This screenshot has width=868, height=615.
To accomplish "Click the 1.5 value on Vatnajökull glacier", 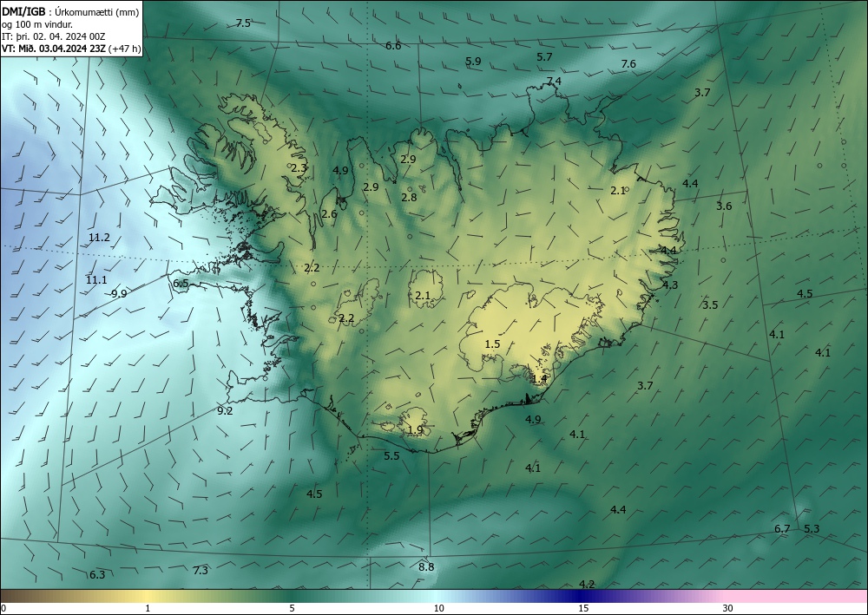I will 492,344.
